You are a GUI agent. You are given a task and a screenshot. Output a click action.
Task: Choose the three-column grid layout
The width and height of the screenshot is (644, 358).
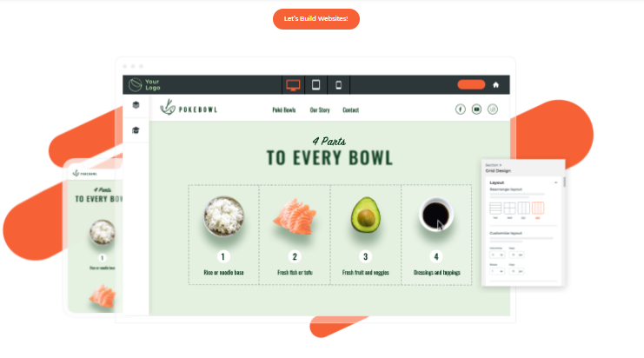[x=524, y=209]
